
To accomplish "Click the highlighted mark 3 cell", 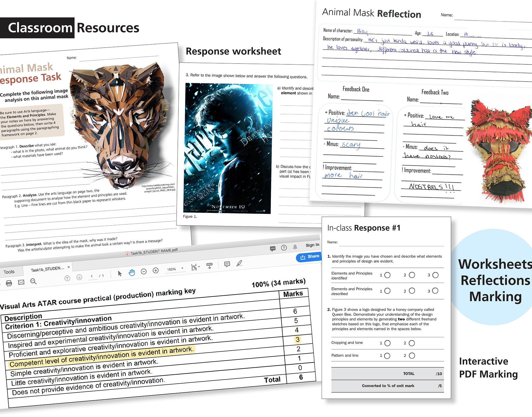I will (x=298, y=340).
